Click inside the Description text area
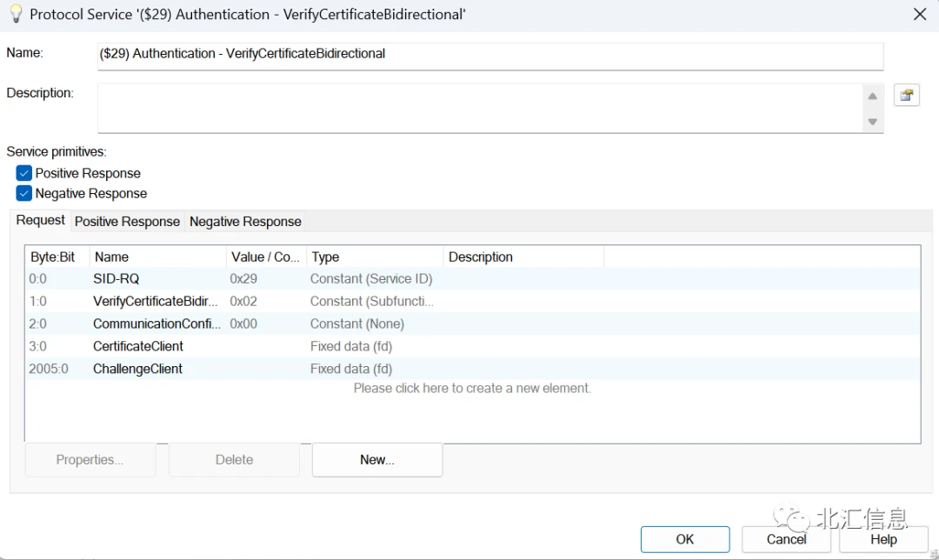939x560 pixels. pyautogui.click(x=480, y=108)
